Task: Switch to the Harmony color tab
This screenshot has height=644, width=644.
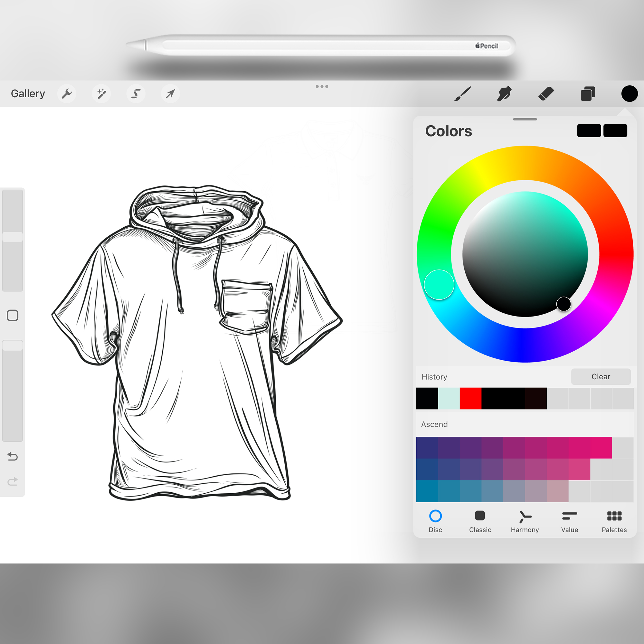Action: pyautogui.click(x=525, y=521)
